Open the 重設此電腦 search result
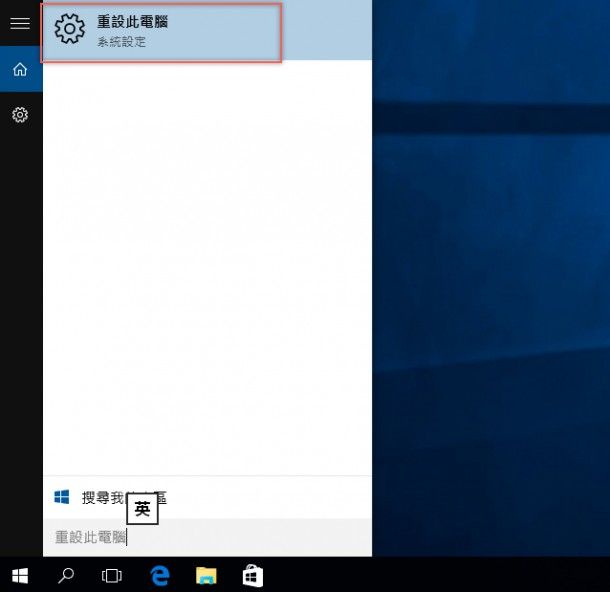Image resolution: width=610 pixels, height=592 pixels. pyautogui.click(x=161, y=31)
